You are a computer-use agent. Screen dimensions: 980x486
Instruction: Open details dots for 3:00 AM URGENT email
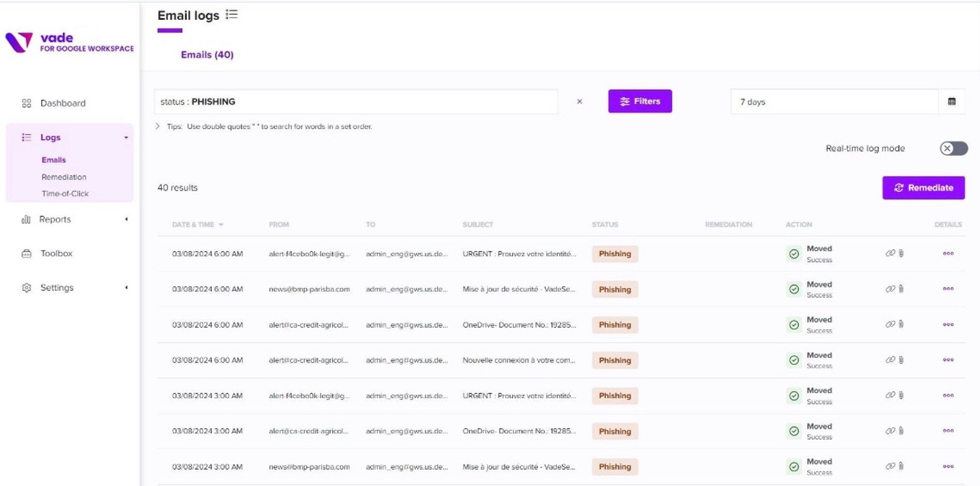pyautogui.click(x=948, y=396)
